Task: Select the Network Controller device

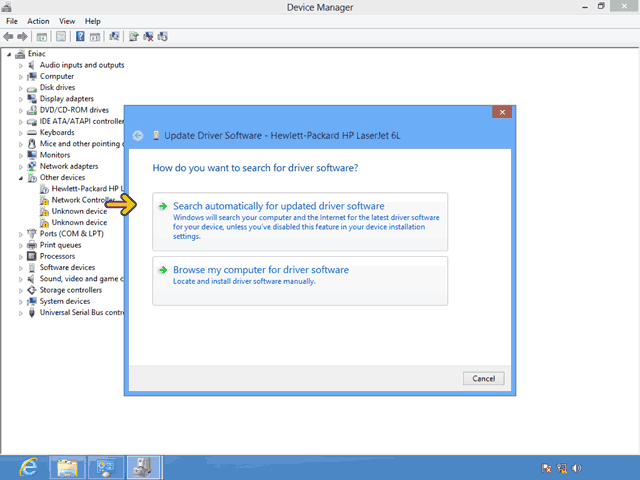Action: point(83,200)
